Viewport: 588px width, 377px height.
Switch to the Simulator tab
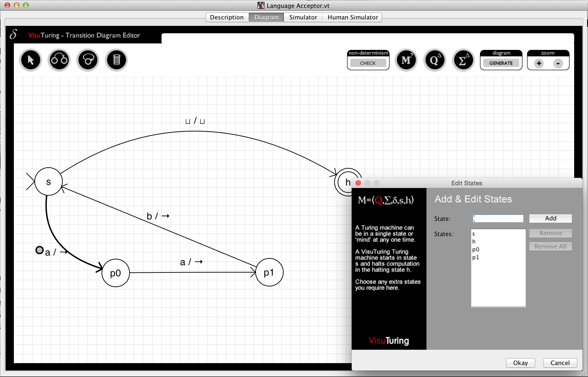point(303,17)
